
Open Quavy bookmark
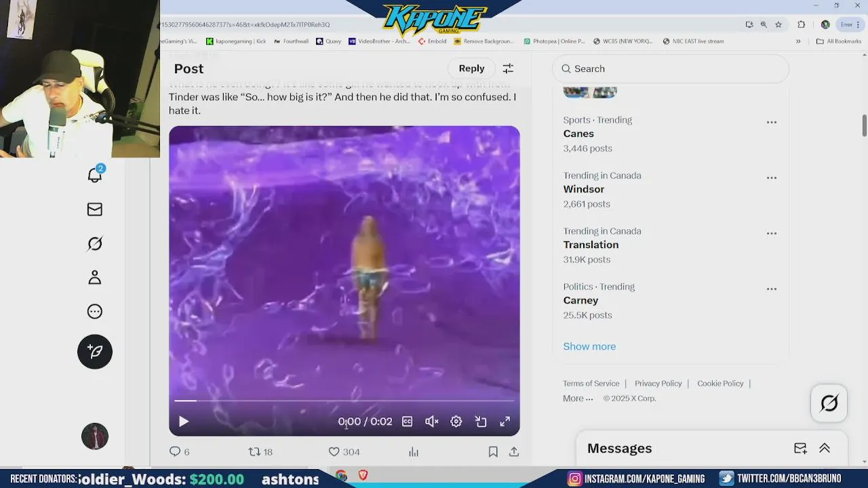click(x=328, y=41)
